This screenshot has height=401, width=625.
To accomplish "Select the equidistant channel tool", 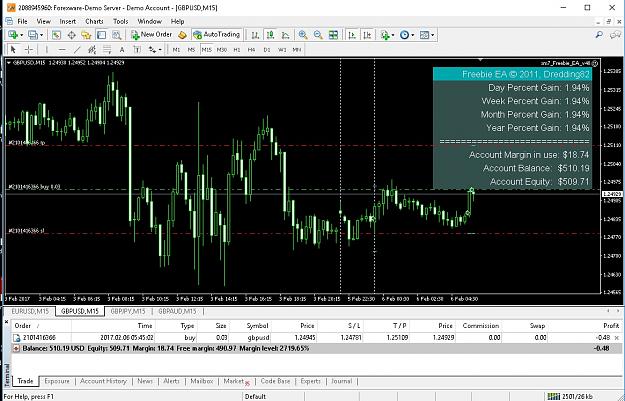I will point(92,49).
